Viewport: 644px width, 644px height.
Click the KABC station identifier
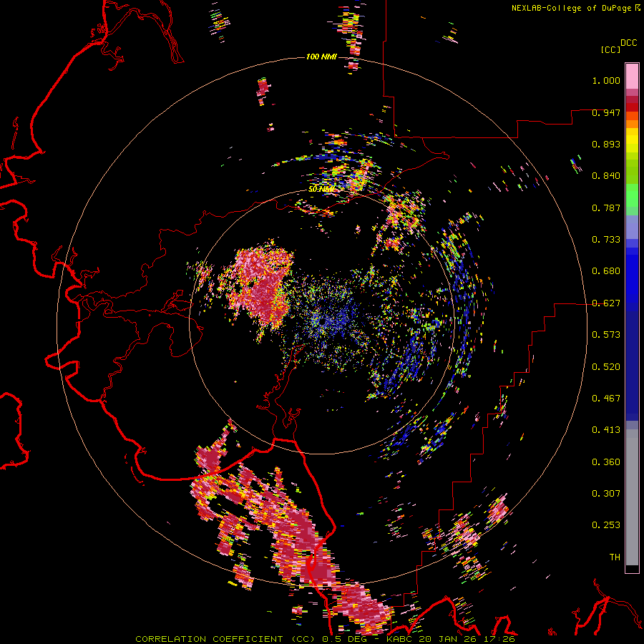[400, 639]
